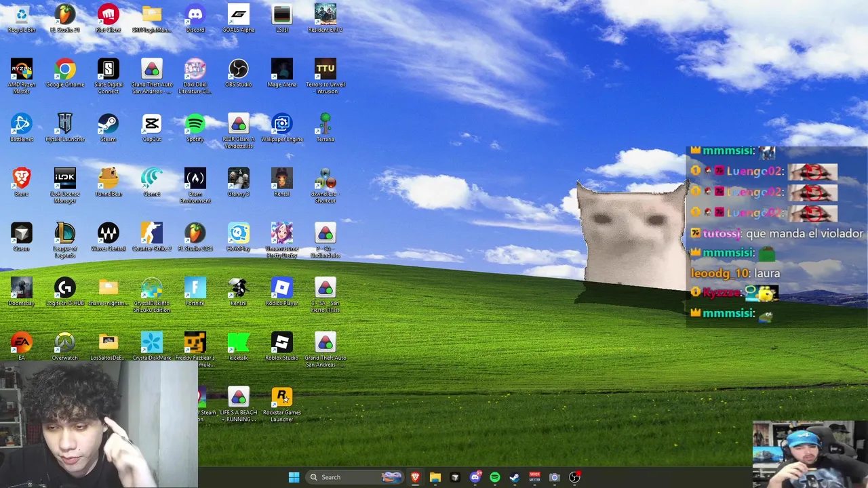Open the Comet browser shortcut
The width and height of the screenshot is (868, 488).
click(152, 183)
